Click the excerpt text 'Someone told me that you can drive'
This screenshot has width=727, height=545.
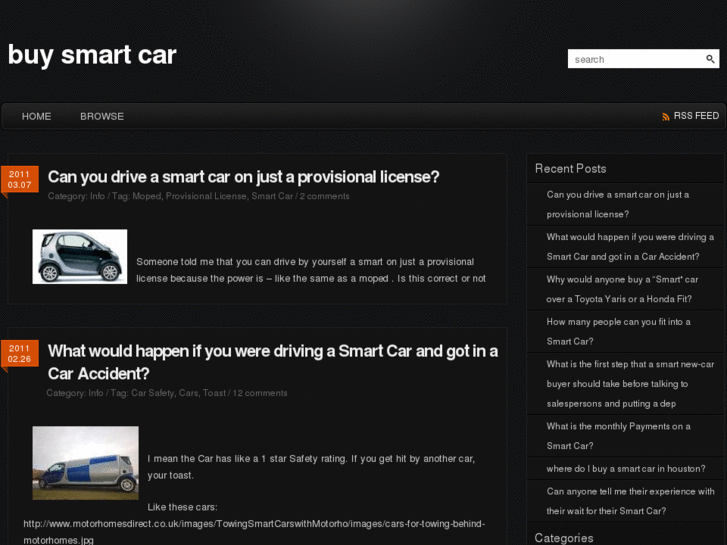pyautogui.click(x=311, y=270)
